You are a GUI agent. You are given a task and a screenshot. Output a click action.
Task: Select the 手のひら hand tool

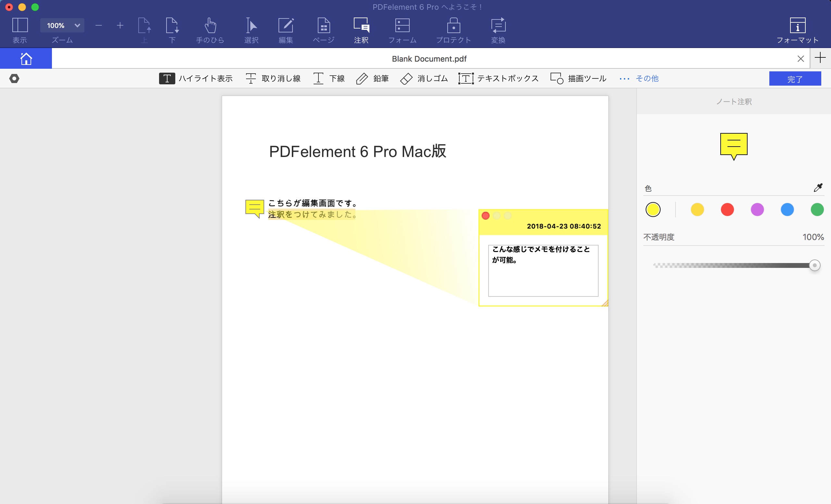(x=210, y=25)
